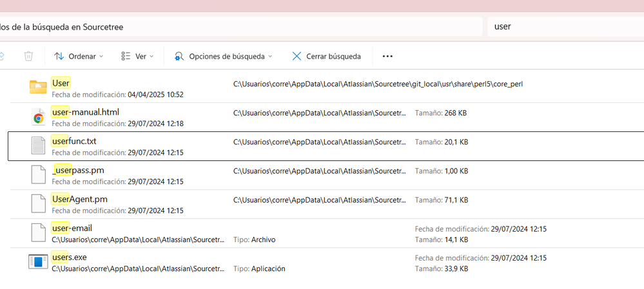Image resolution: width=644 pixels, height=289 pixels.
Task: Click the trash delete icon in toolbar
Action: point(28,56)
